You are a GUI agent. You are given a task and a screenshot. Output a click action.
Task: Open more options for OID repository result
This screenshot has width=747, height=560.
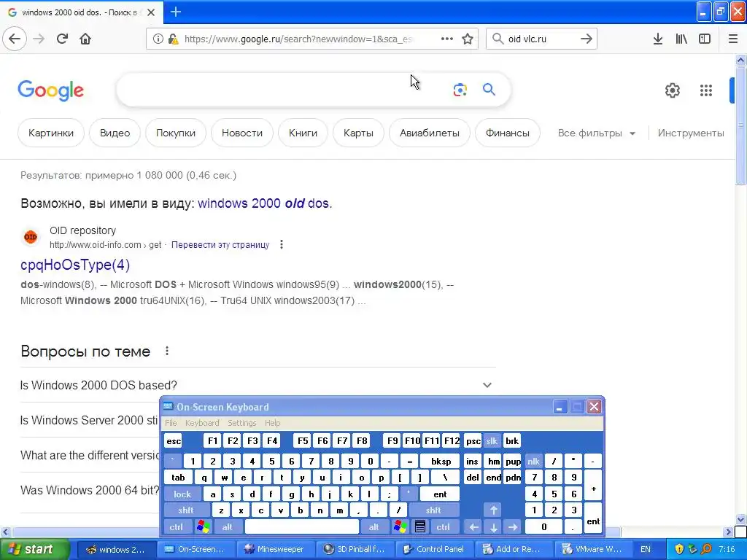282,244
